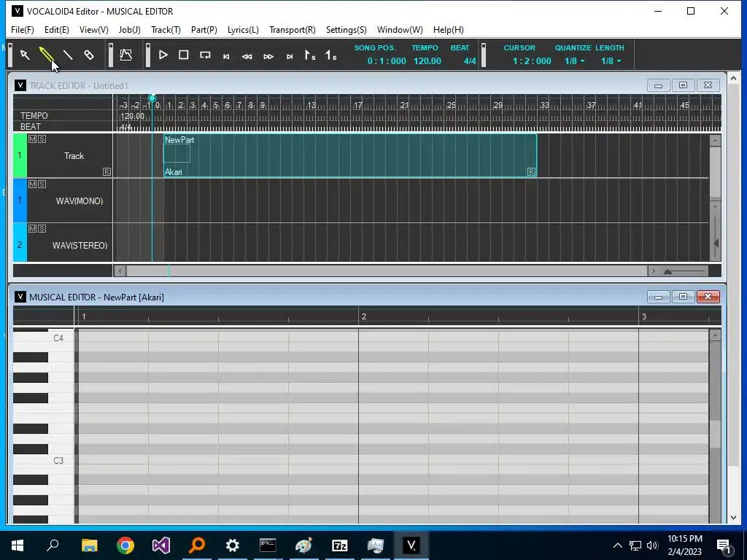
Task: Restore the Track Editor sub-window
Action: pyautogui.click(x=683, y=85)
